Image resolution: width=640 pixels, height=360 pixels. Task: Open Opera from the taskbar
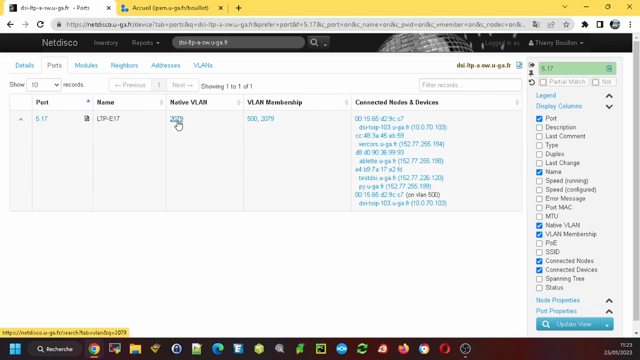tap(445, 349)
